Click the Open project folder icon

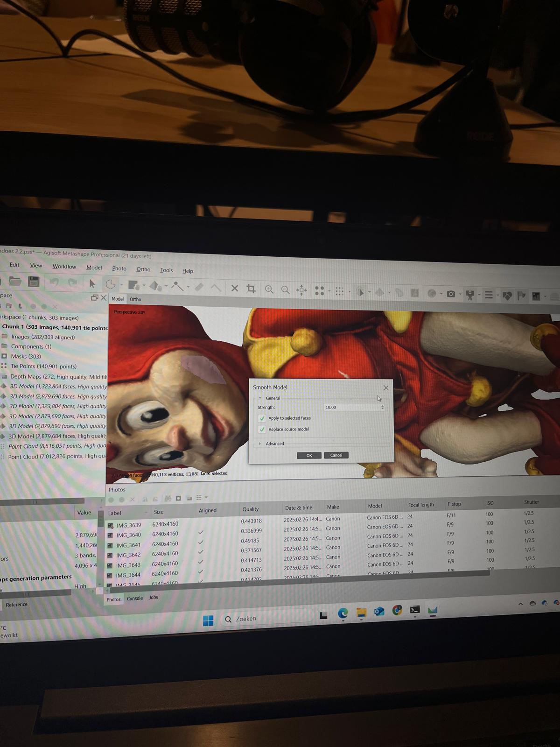pyautogui.click(x=15, y=281)
